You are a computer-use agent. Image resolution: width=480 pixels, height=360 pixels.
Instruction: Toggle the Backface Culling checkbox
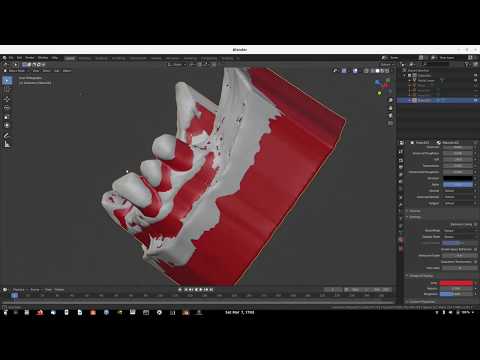tap(476, 224)
